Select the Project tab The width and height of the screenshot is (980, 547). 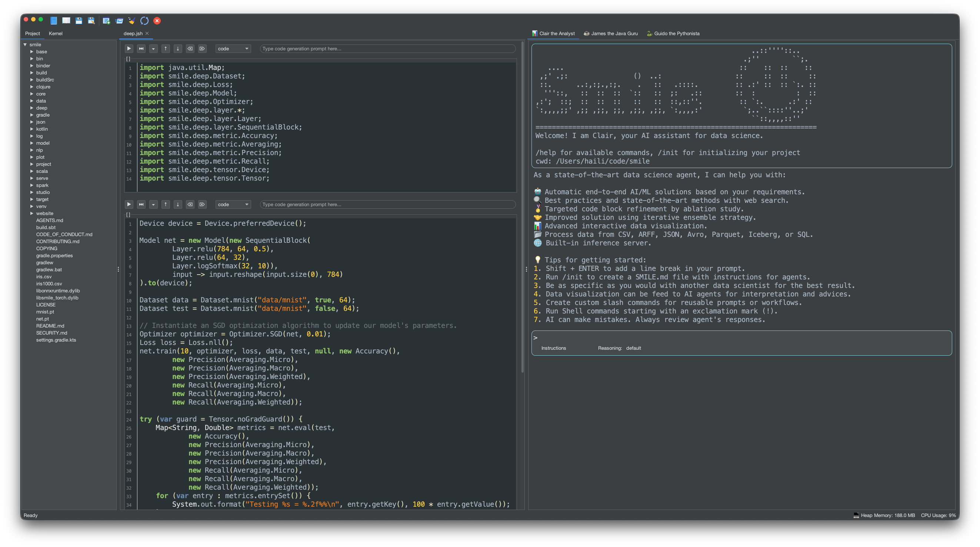32,33
